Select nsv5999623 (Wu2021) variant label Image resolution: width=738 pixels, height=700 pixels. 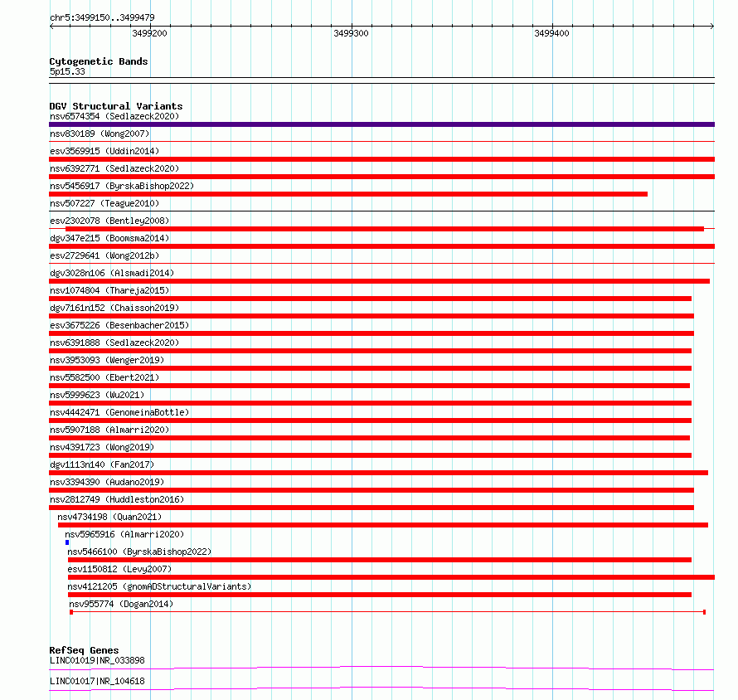click(97, 395)
